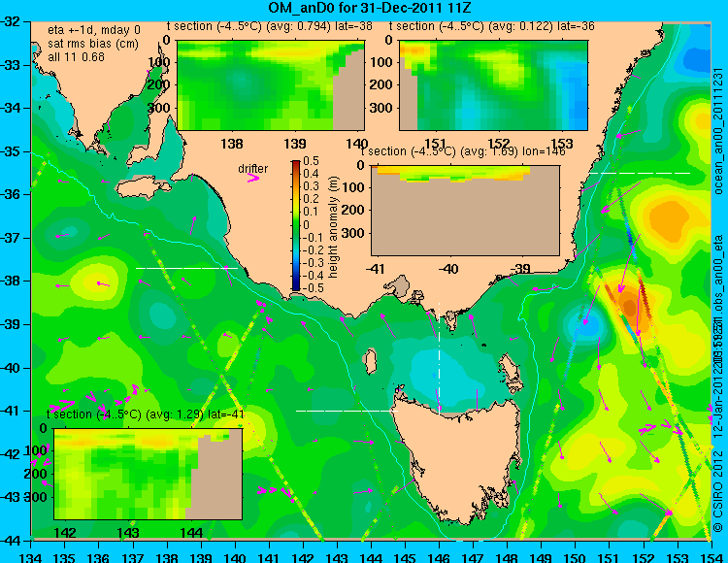Select the -41 latitude axis label
The image size is (728, 563).
[x=13, y=412]
